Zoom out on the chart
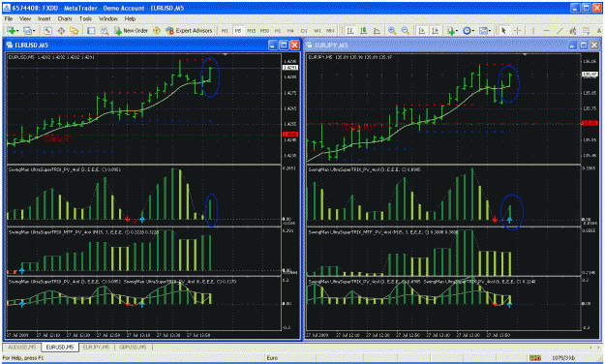Image resolution: width=605 pixels, height=364 pixels. [406, 30]
